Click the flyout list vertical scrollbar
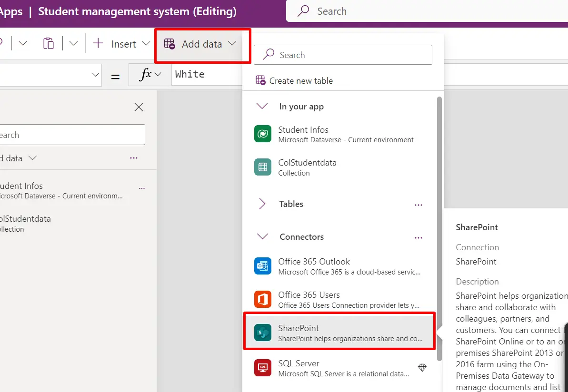The width and height of the screenshot is (568, 392). click(439, 228)
